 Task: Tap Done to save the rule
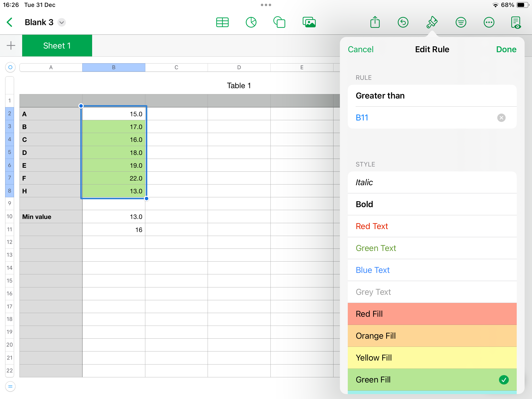(506, 49)
